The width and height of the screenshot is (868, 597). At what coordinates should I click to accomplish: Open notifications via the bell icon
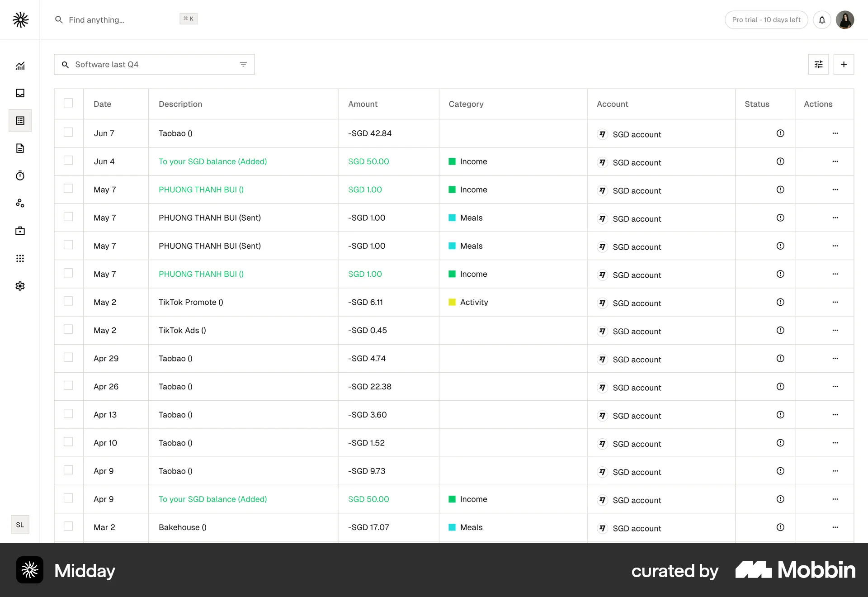[822, 20]
